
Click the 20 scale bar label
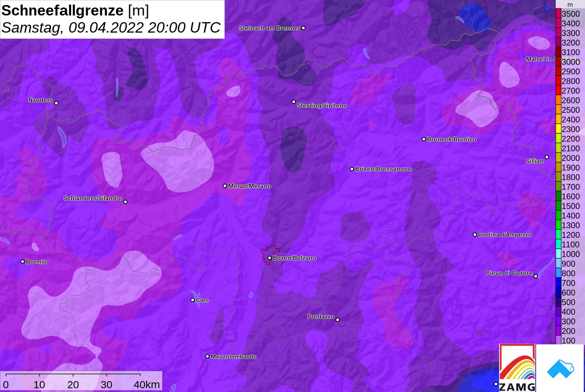[x=73, y=384]
